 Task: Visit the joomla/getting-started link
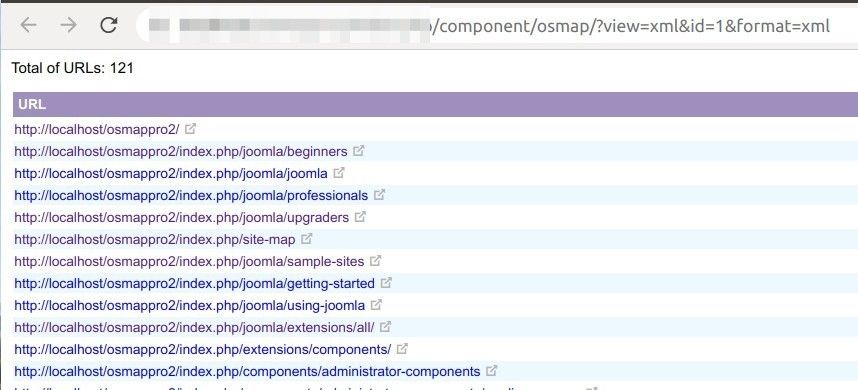tap(194, 284)
